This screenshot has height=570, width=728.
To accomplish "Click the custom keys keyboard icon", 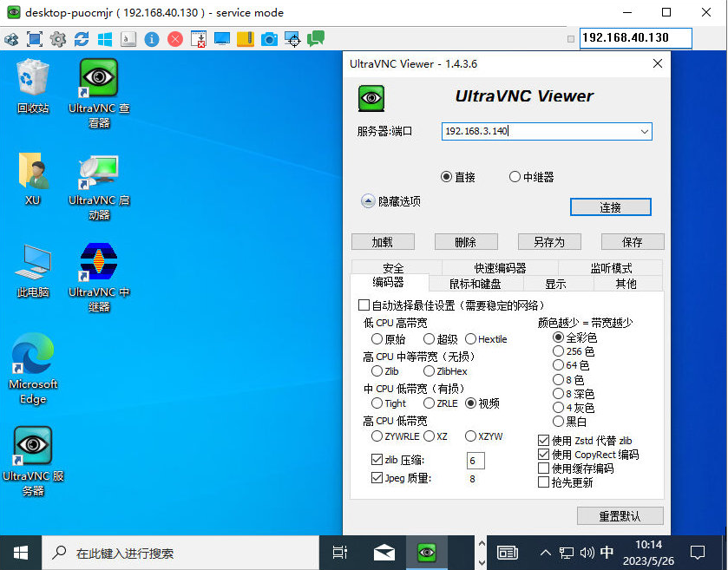I will pos(128,39).
